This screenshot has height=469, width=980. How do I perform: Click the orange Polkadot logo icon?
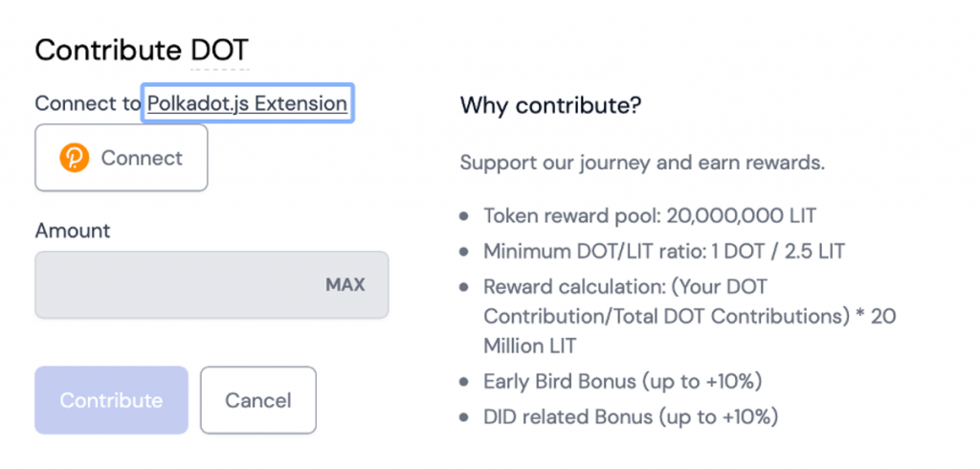[74, 158]
